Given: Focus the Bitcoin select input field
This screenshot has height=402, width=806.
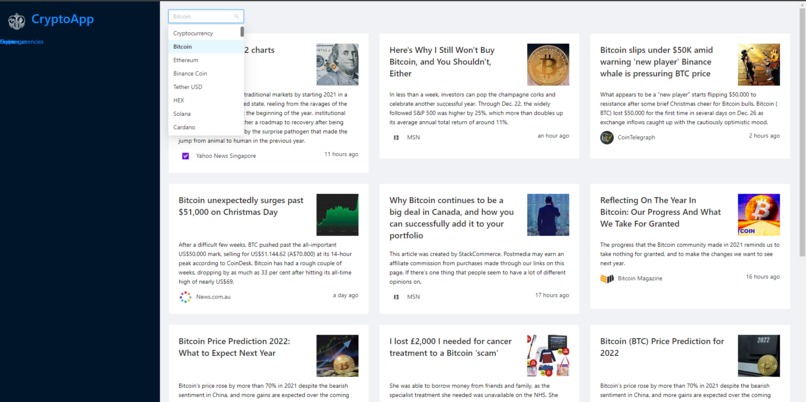Looking at the screenshot, I should point(206,16).
